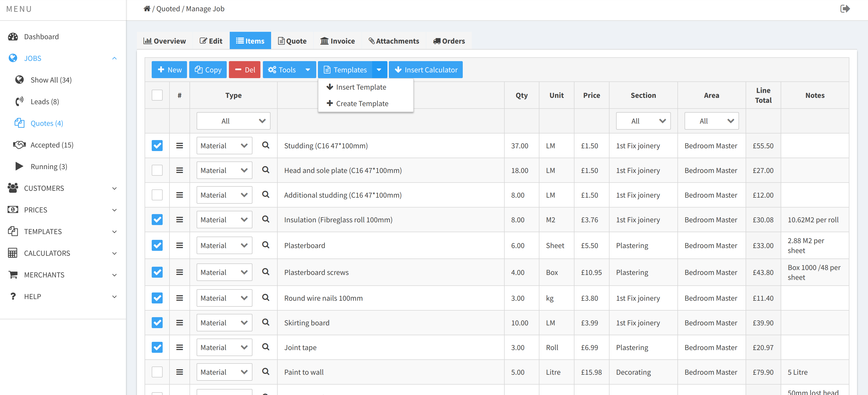
Task: Click the drag handle icon for Skirting board row
Action: click(x=180, y=322)
